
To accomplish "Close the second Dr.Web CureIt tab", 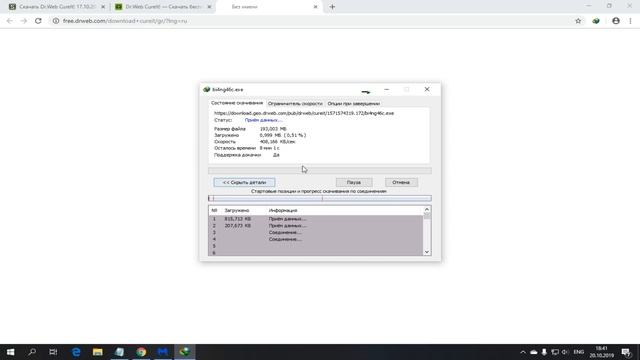I will (x=209, y=7).
